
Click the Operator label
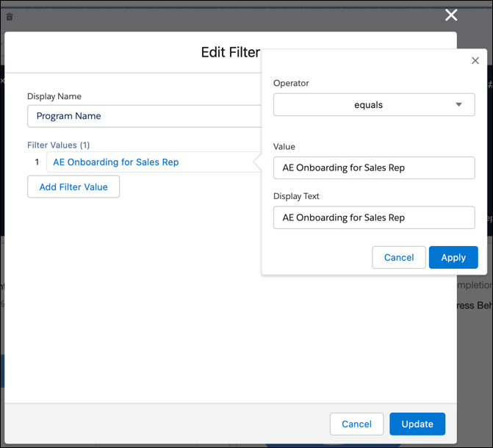pos(291,83)
